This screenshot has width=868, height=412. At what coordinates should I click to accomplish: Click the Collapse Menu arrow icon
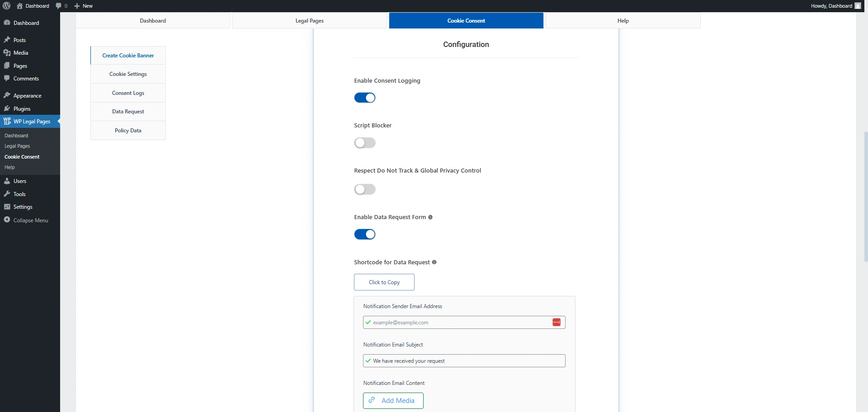tap(7, 220)
